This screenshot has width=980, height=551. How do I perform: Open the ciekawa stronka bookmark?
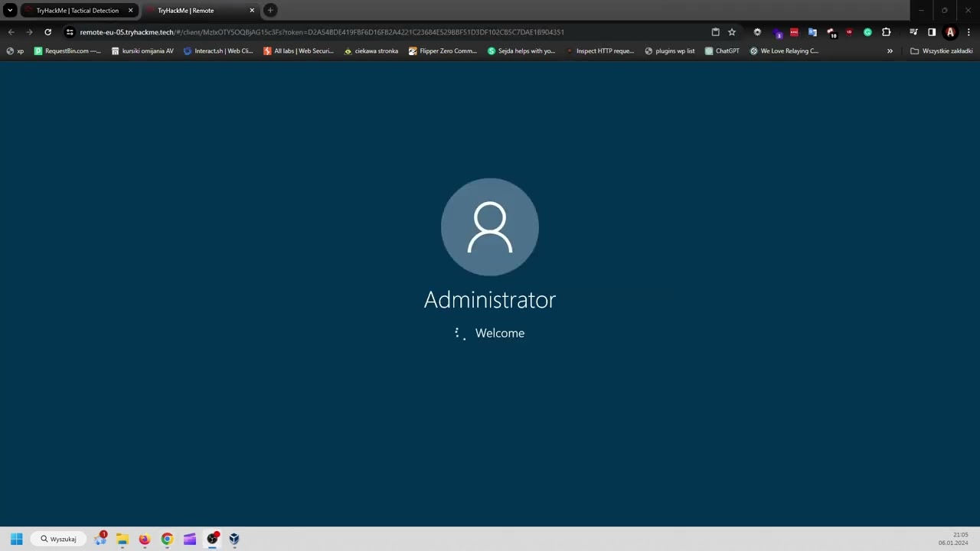pos(371,51)
